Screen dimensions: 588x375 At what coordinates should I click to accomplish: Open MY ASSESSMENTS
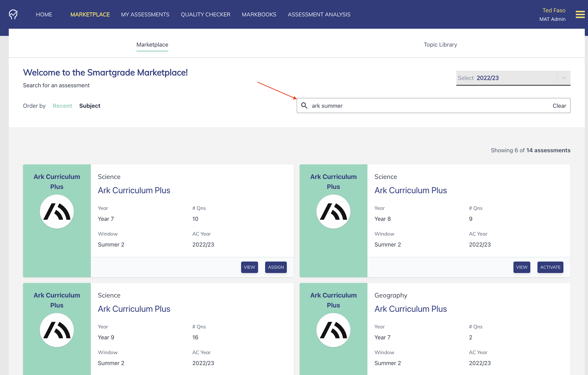[145, 14]
